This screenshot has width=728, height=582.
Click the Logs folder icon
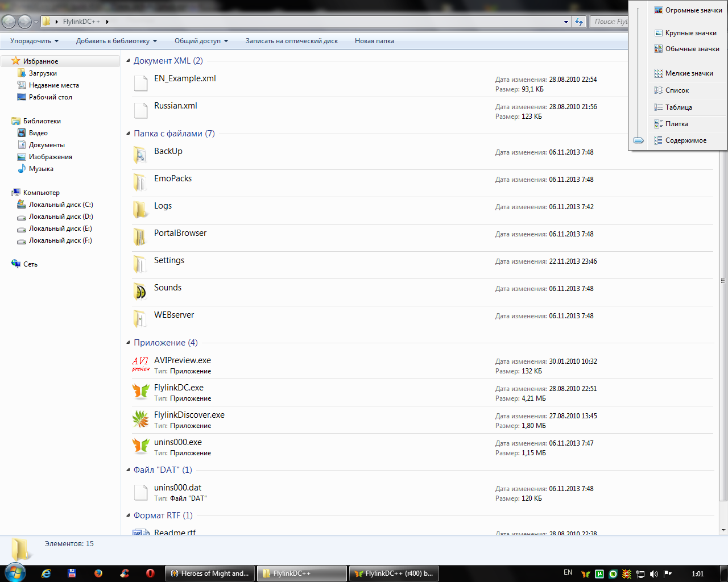140,209
